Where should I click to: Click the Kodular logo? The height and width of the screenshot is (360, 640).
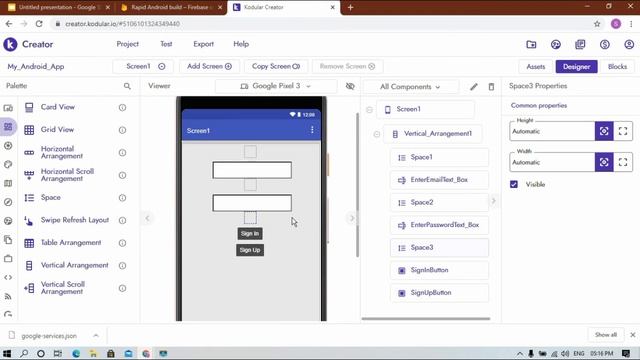(10, 44)
